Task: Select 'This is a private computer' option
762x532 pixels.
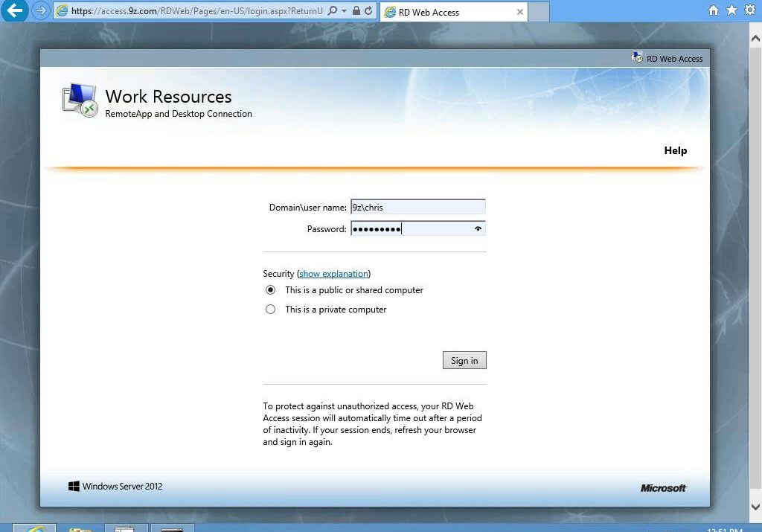Action: (x=271, y=310)
